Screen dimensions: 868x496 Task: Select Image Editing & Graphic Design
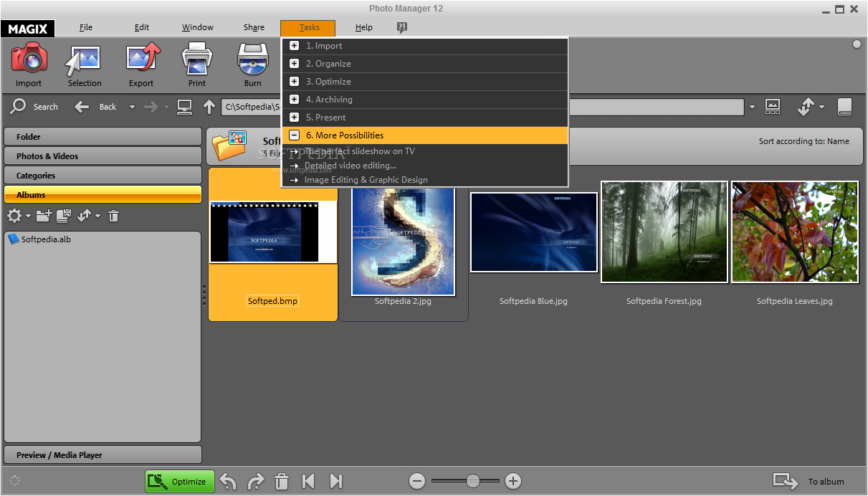[x=366, y=180]
